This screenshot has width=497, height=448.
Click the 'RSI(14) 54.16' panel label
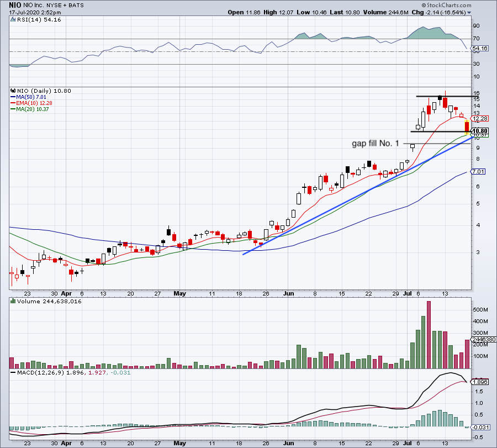click(39, 20)
